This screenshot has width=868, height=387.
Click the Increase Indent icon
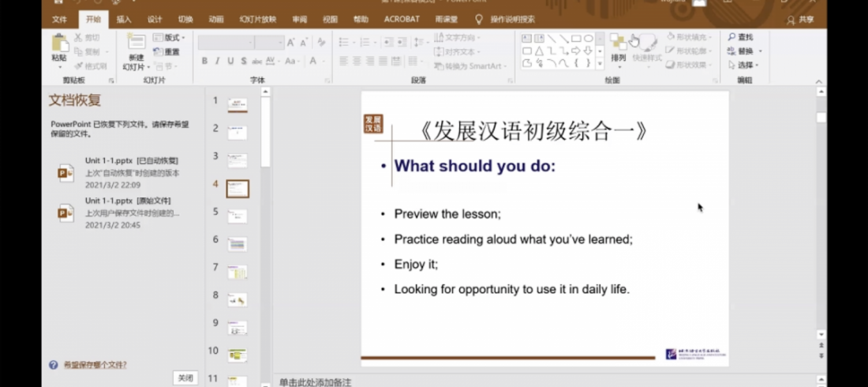pos(402,42)
